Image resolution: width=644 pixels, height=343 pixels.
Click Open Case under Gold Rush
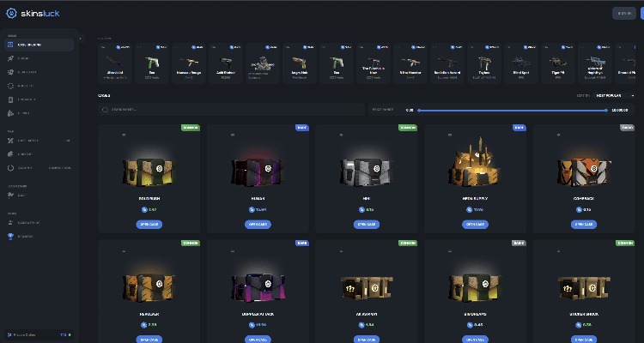point(149,225)
